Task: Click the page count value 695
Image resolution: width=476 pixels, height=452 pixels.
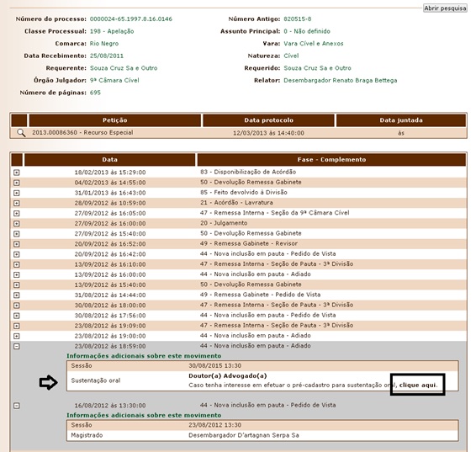Action: [x=95, y=93]
